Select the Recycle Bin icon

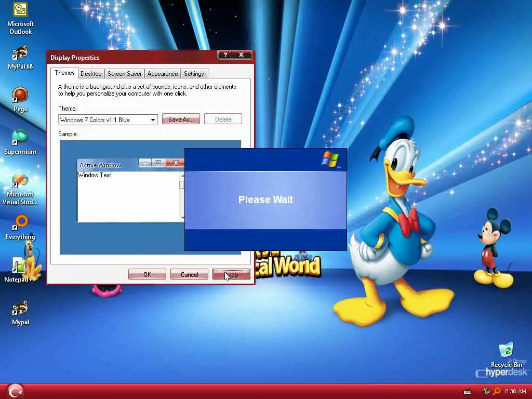[x=506, y=355]
